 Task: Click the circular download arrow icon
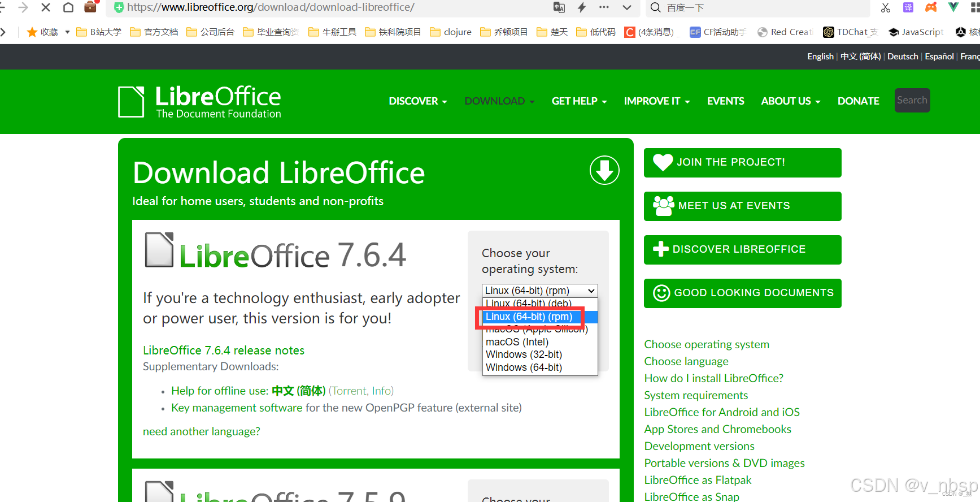[604, 170]
